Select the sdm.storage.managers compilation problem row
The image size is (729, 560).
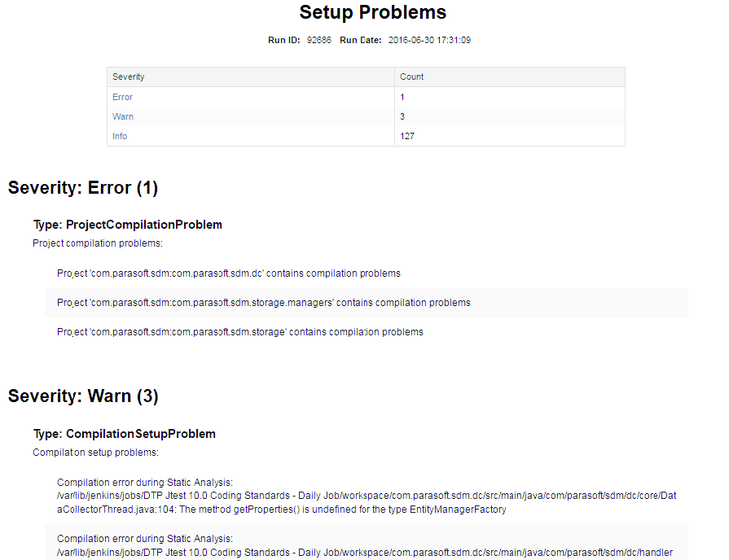click(x=367, y=303)
